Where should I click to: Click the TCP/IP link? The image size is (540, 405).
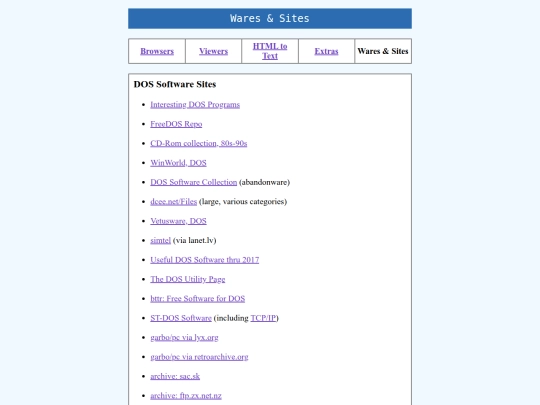click(x=263, y=318)
